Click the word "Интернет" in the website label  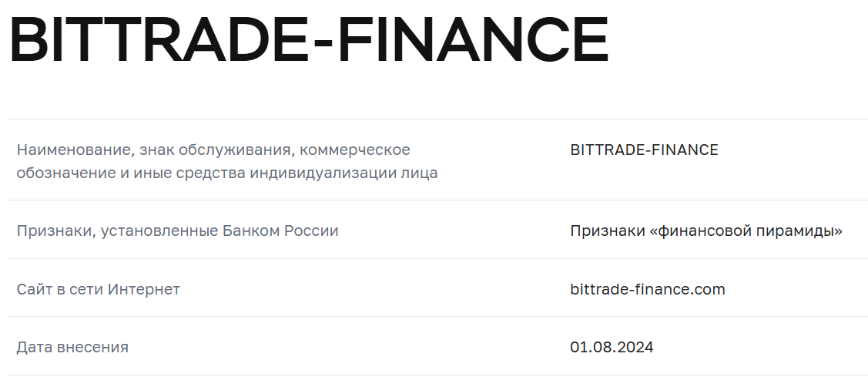pyautogui.click(x=144, y=289)
